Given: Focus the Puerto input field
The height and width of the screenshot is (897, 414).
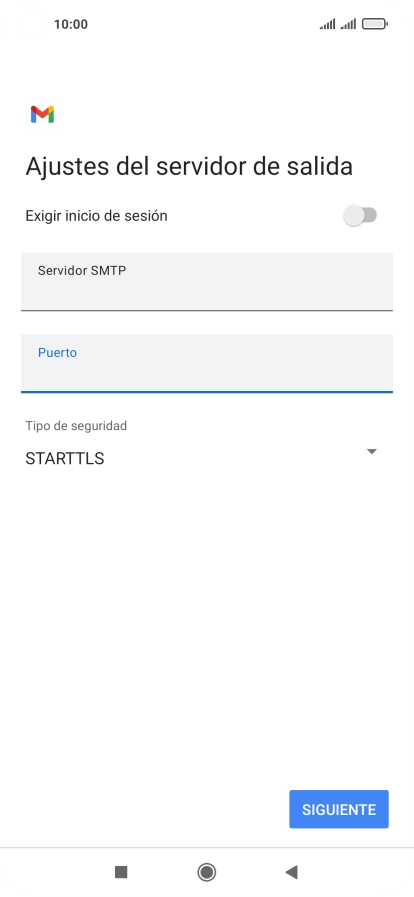Looking at the screenshot, I should point(207,363).
